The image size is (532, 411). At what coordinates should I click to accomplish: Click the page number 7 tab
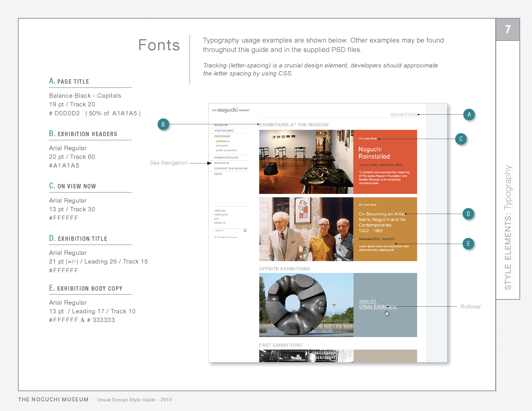point(508,29)
